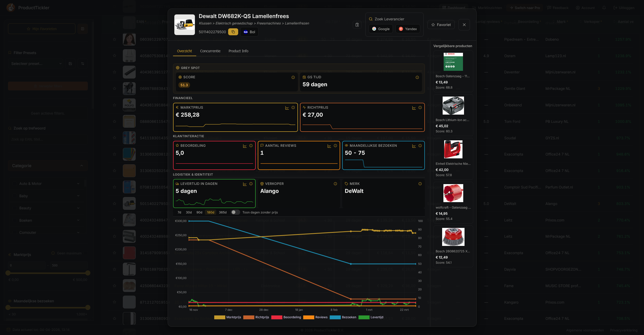Screen dimensions: 644x335
Task: Select the 365d time range
Action: [x=222, y=212]
